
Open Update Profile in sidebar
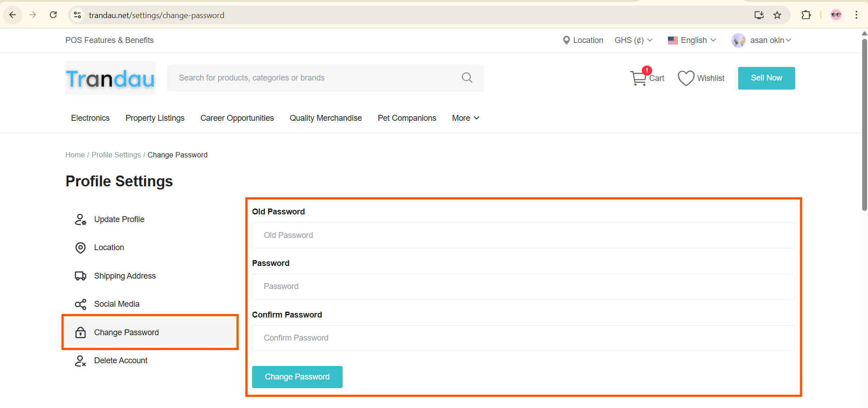click(119, 219)
